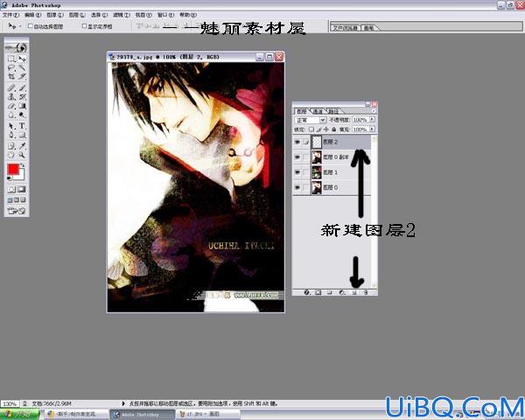The height and width of the screenshot is (420, 525).
Task: Click the red foreground color swatch
Action: coord(13,169)
